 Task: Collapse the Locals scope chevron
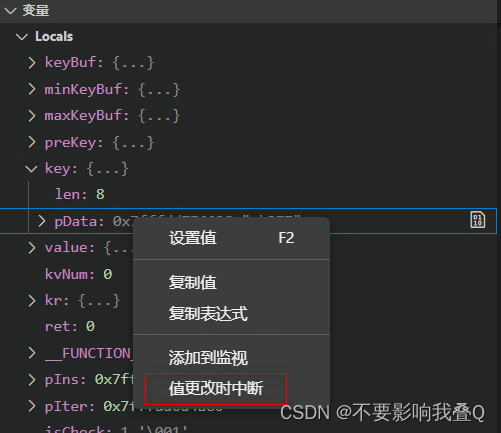(22, 37)
